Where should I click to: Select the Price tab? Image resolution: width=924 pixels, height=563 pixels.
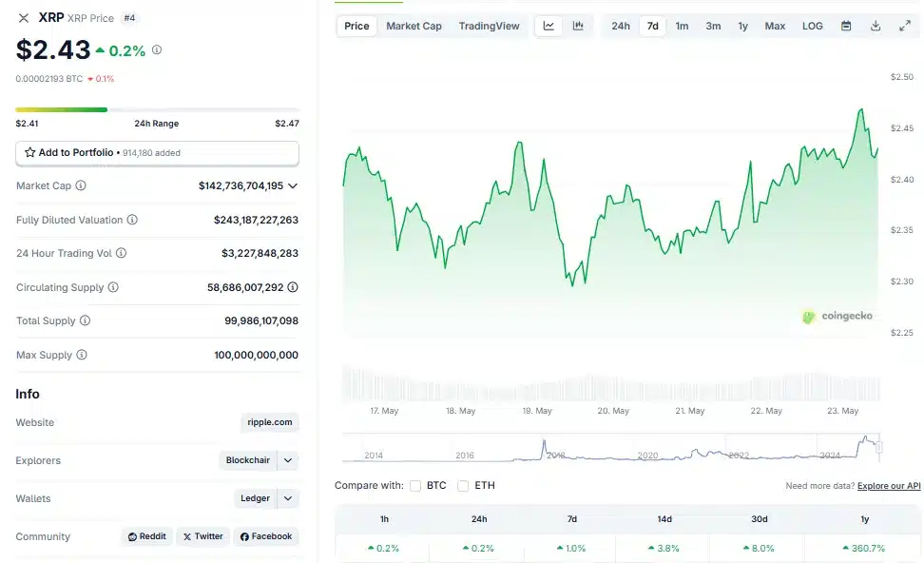point(356,26)
